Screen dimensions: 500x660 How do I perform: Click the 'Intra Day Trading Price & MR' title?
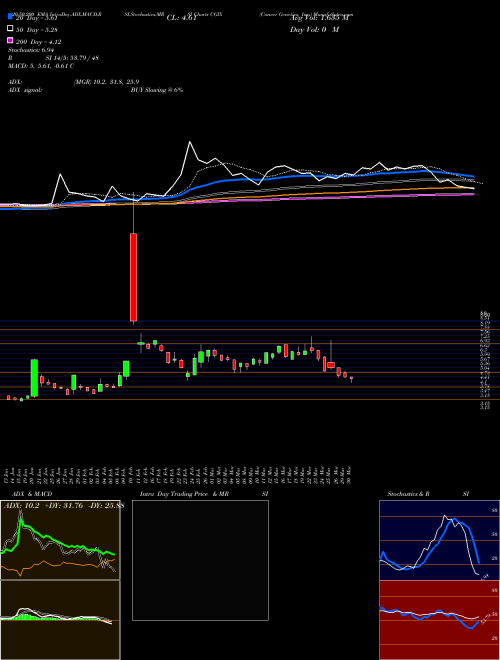pos(184,494)
